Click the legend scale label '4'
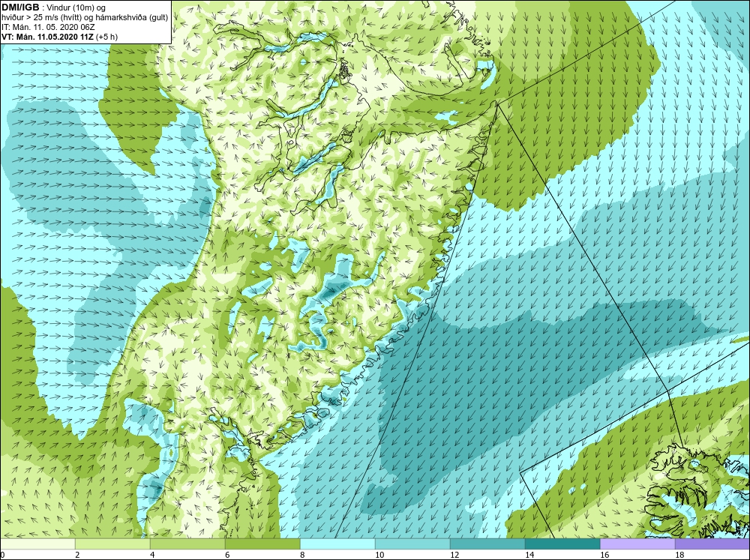Screen dimensions: 750x560 click(x=152, y=555)
